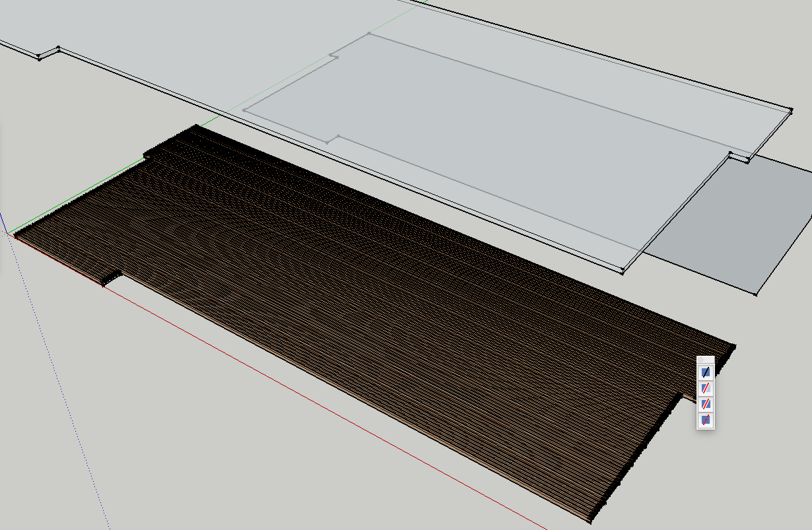Viewport: 812px width, 530px height.
Task: Select the red line on half-faded square icon
Action: pyautogui.click(x=705, y=388)
